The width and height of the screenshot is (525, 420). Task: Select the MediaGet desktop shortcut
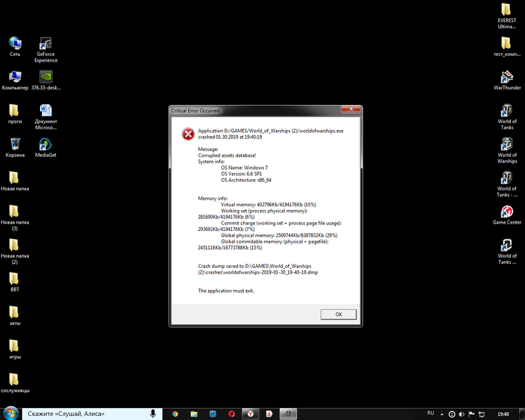(46, 148)
